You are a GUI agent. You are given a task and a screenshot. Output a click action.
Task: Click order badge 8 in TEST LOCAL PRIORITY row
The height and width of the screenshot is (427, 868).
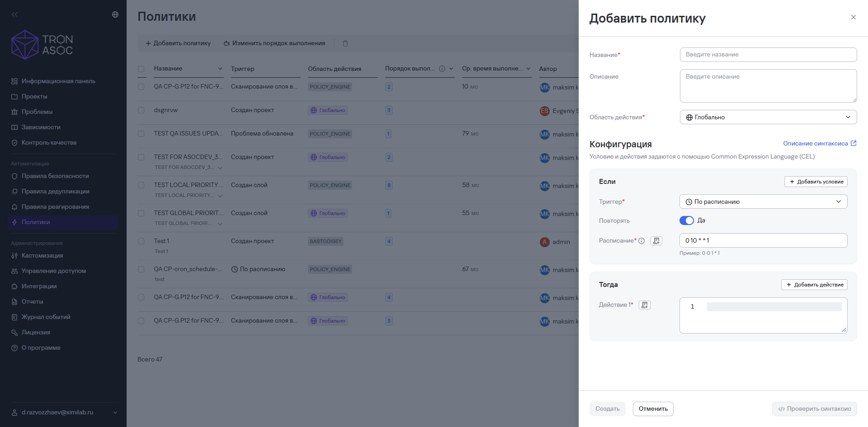point(389,185)
